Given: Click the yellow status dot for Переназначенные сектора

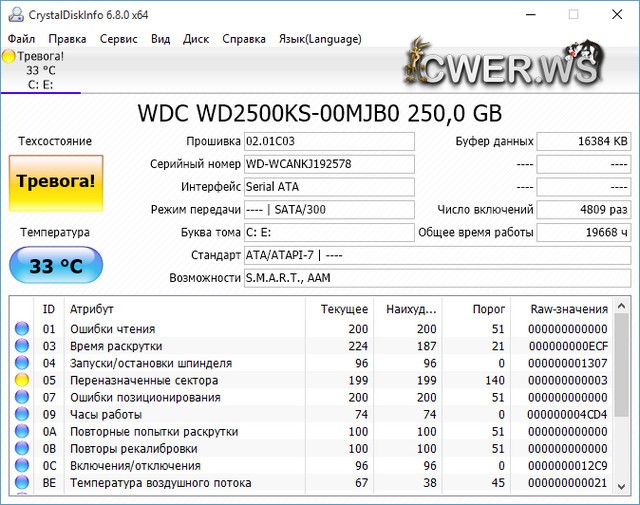Looking at the screenshot, I should (x=22, y=381).
